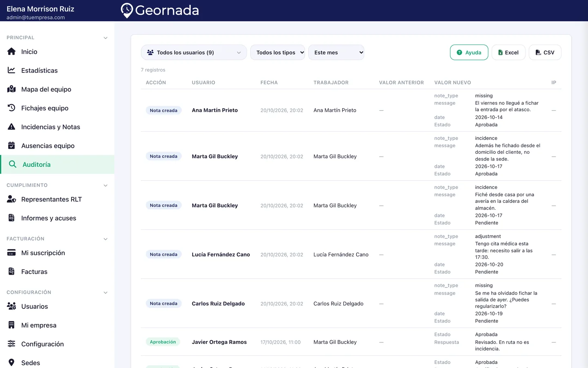The width and height of the screenshot is (588, 368).
Task: Click the Incidencias y Notas warning icon
Action: pos(11,127)
